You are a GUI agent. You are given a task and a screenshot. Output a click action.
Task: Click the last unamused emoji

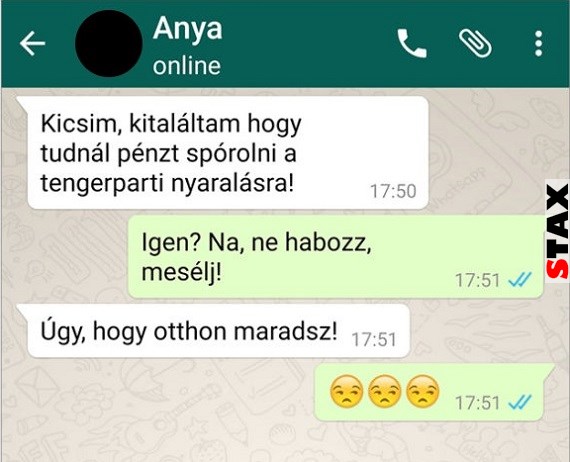pyautogui.click(x=422, y=391)
